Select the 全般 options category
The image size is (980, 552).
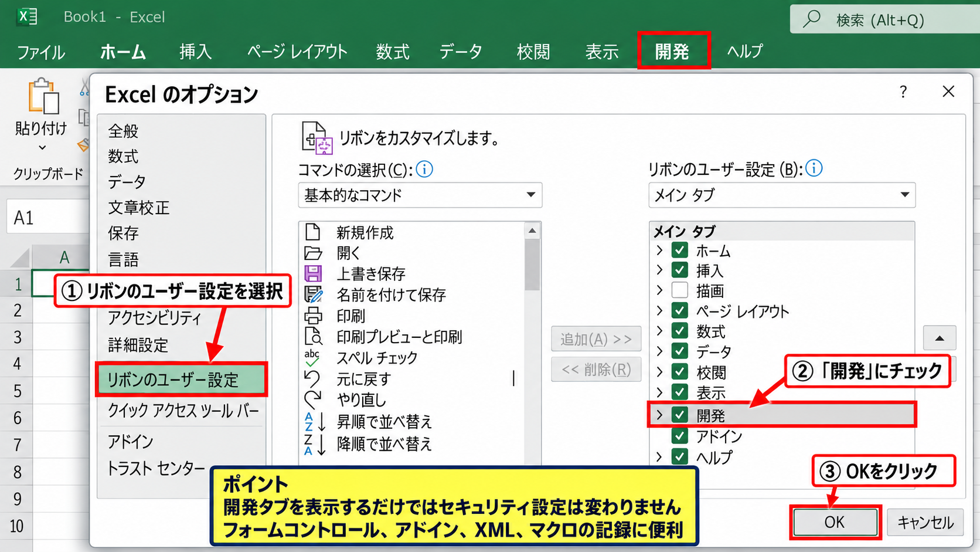(123, 131)
